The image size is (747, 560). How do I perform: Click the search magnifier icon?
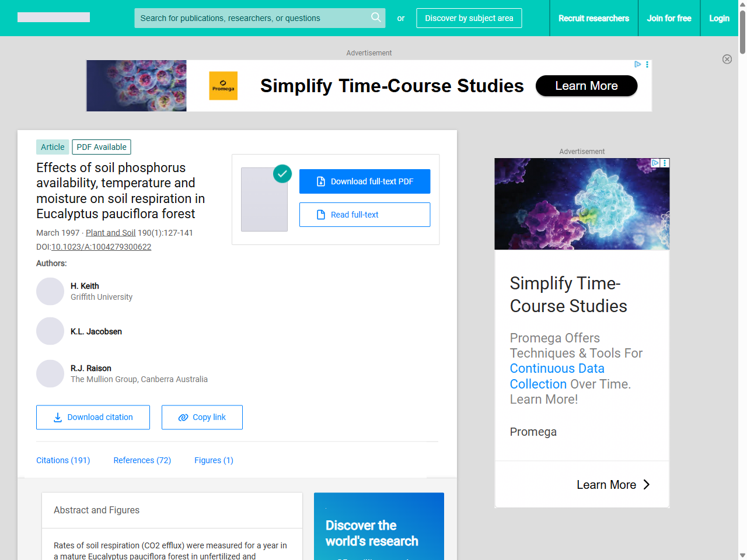pos(376,17)
